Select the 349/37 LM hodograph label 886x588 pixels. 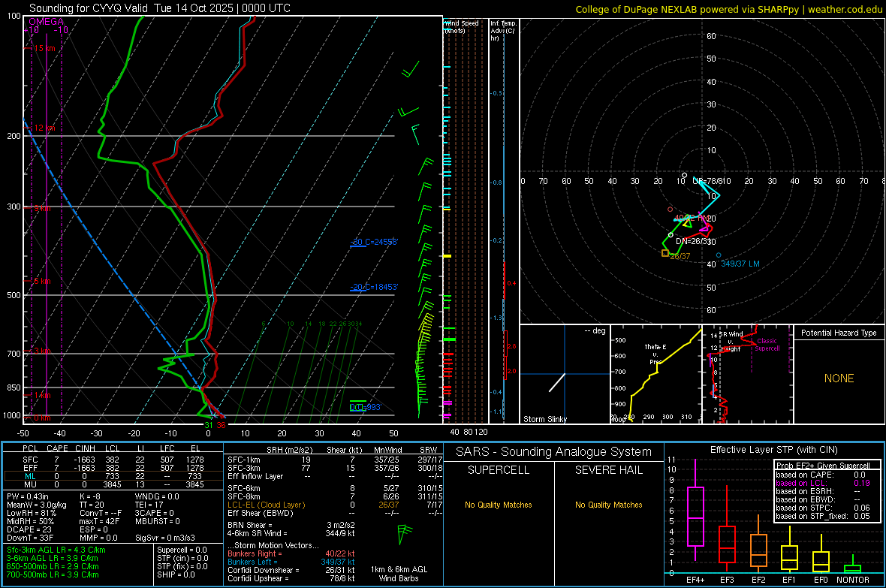click(740, 264)
